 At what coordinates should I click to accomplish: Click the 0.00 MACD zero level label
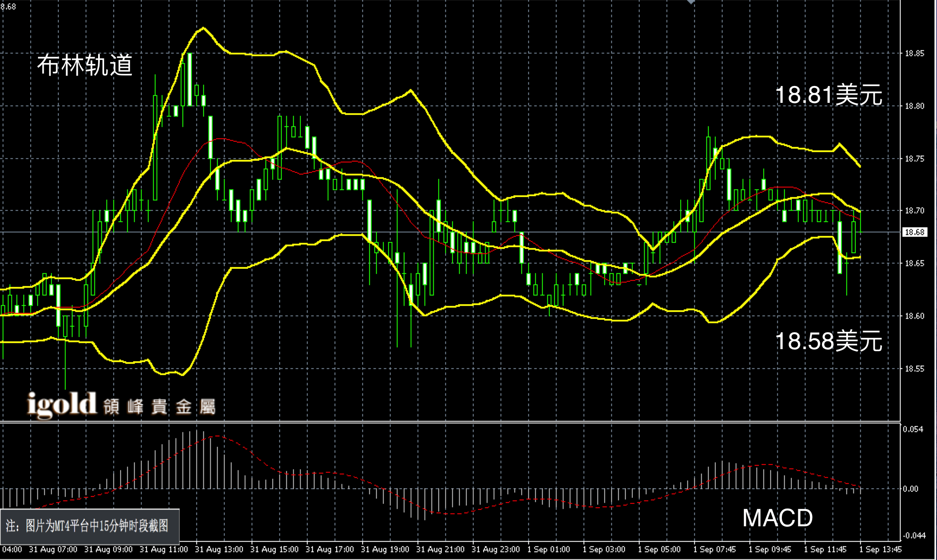[x=911, y=489]
